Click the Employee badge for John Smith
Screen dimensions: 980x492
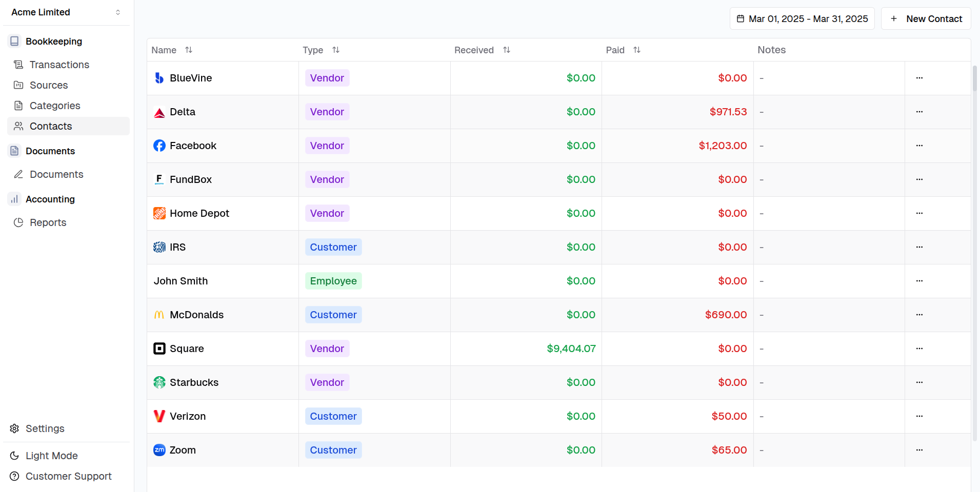tap(333, 281)
